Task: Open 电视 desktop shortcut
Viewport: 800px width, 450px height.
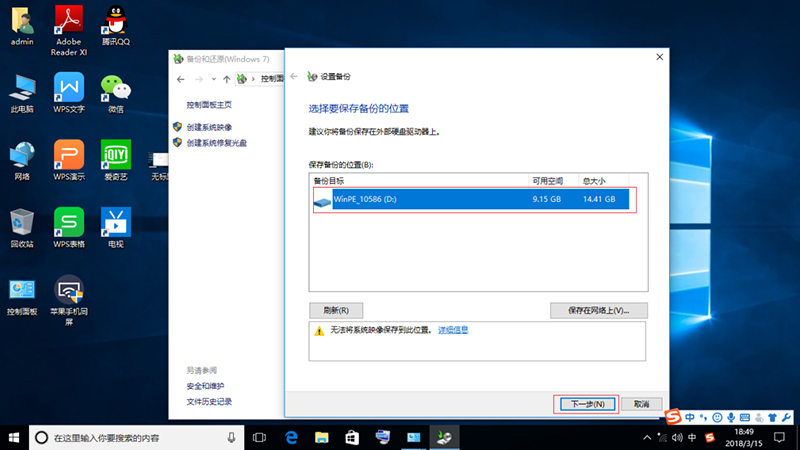Action: [x=116, y=228]
